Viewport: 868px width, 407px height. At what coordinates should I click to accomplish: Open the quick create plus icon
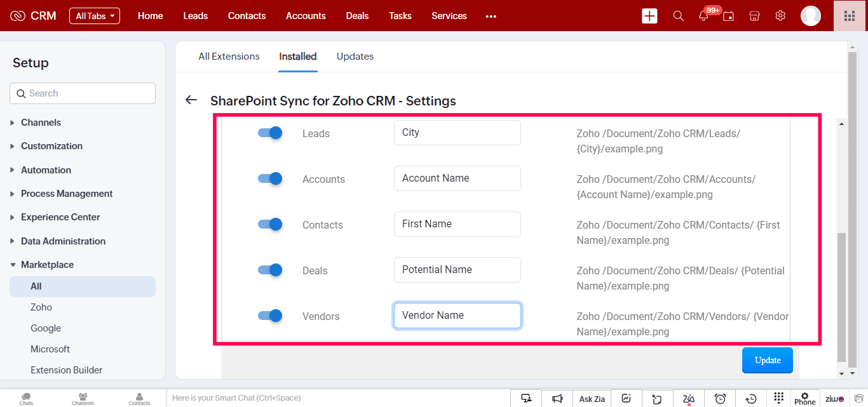coord(649,16)
